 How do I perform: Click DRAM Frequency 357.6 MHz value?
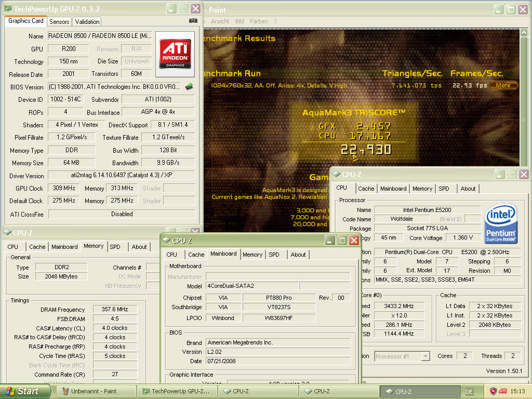pyautogui.click(x=115, y=310)
